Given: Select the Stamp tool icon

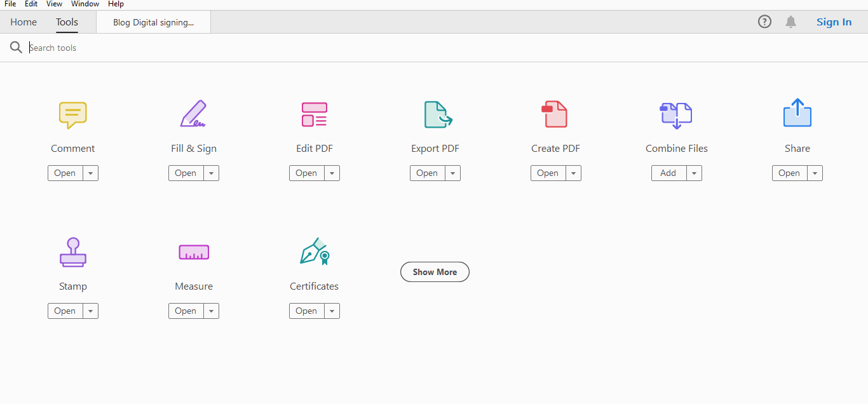Looking at the screenshot, I should tap(72, 252).
